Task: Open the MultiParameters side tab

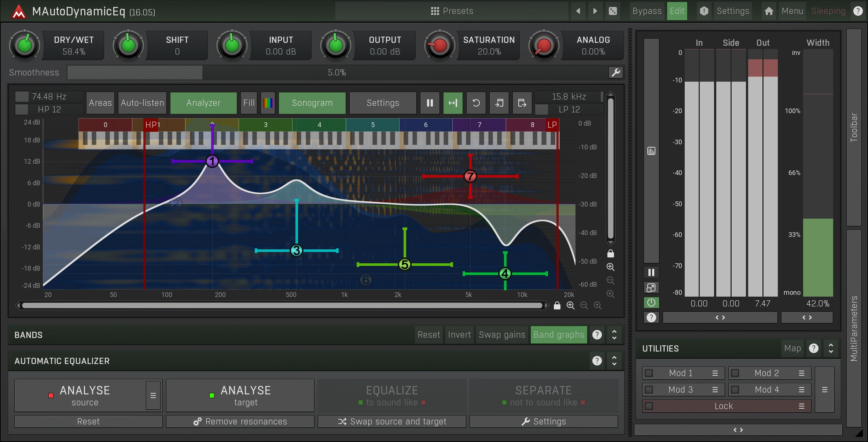Action: (x=854, y=328)
